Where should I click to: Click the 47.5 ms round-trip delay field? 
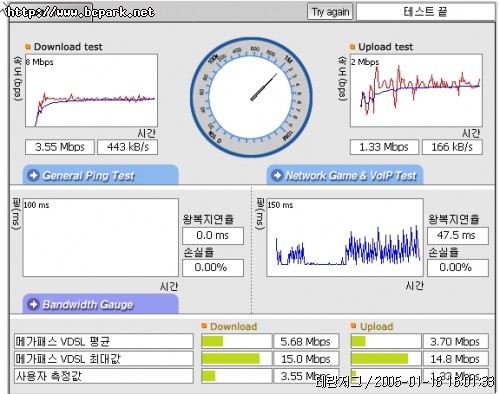point(458,236)
